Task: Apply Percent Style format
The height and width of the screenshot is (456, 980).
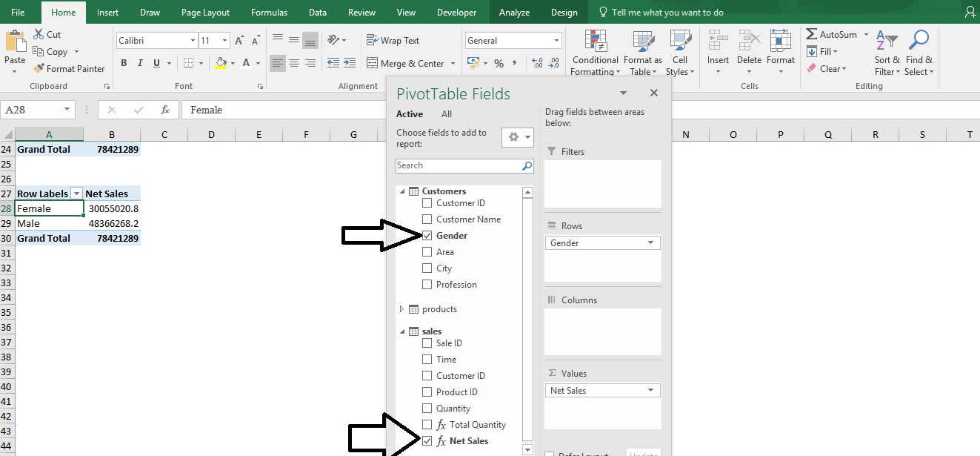Action: coord(499,63)
